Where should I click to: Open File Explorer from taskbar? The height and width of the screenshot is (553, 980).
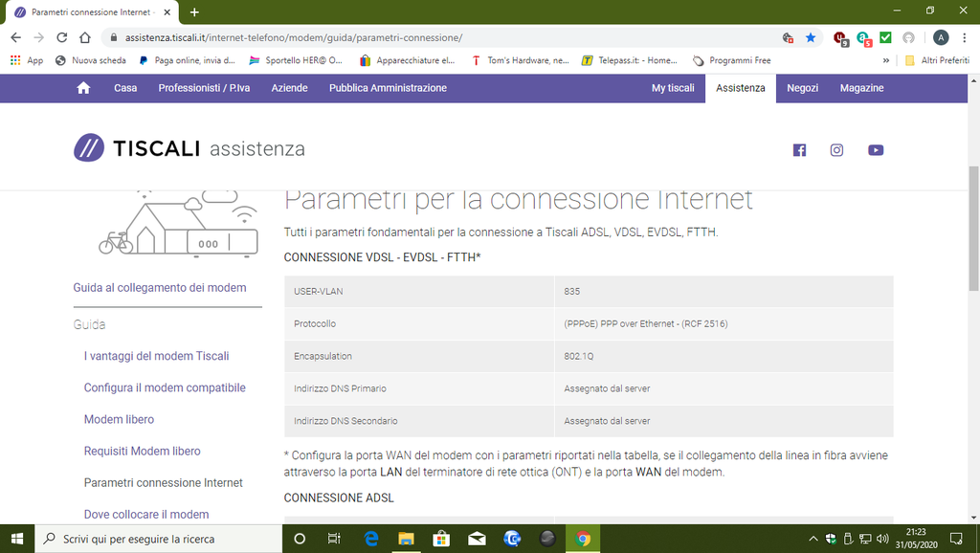coord(406,539)
